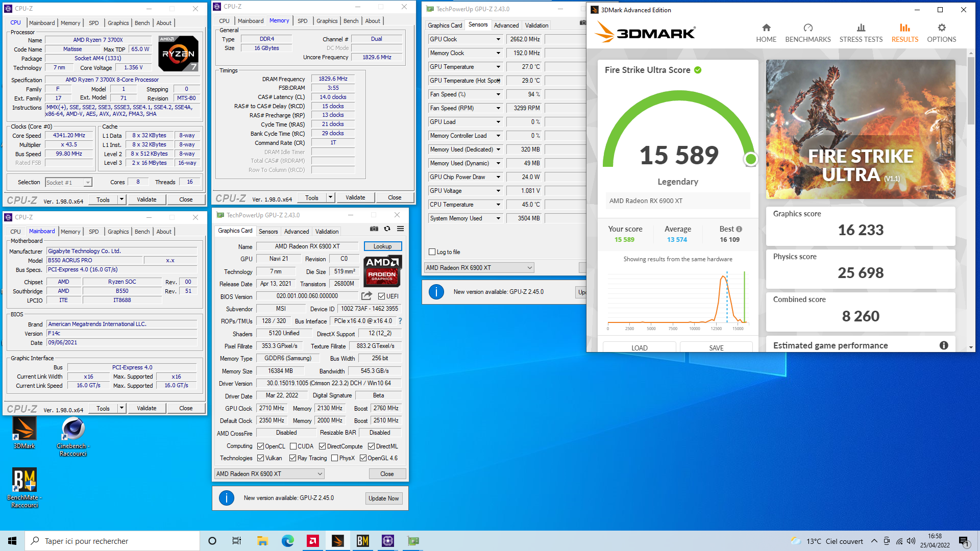Toggle OpenCL checkbox
Screen dimensions: 980x551
click(260, 446)
